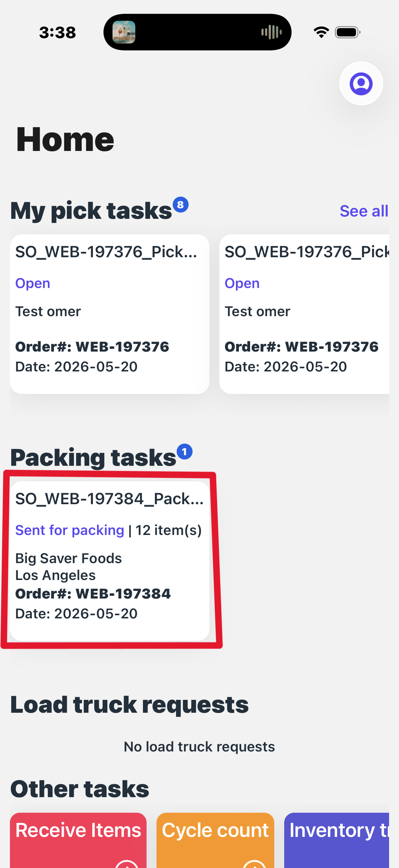Click the pick tasks count badge 8

(x=180, y=205)
